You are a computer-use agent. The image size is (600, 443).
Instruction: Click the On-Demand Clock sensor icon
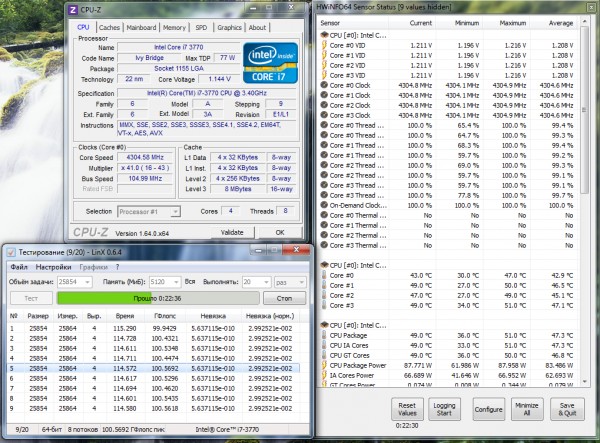click(x=324, y=205)
